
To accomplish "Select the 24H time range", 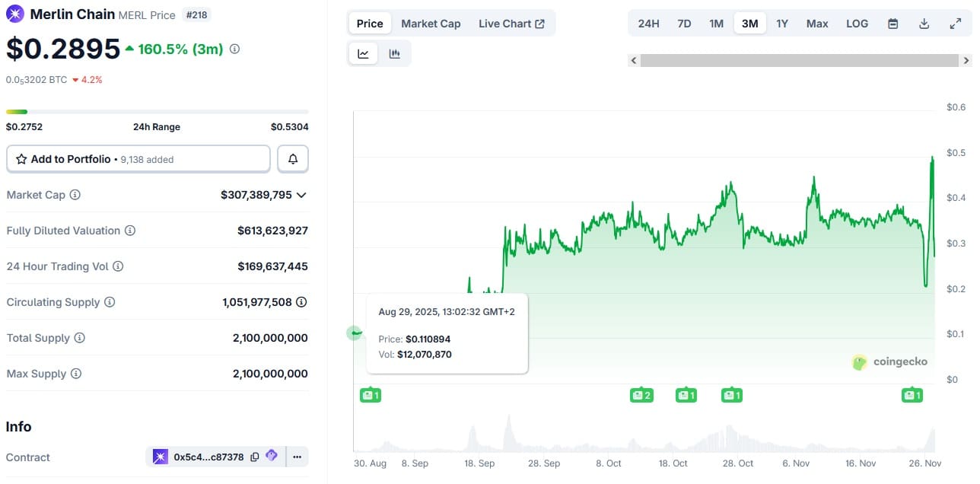I will pos(648,24).
